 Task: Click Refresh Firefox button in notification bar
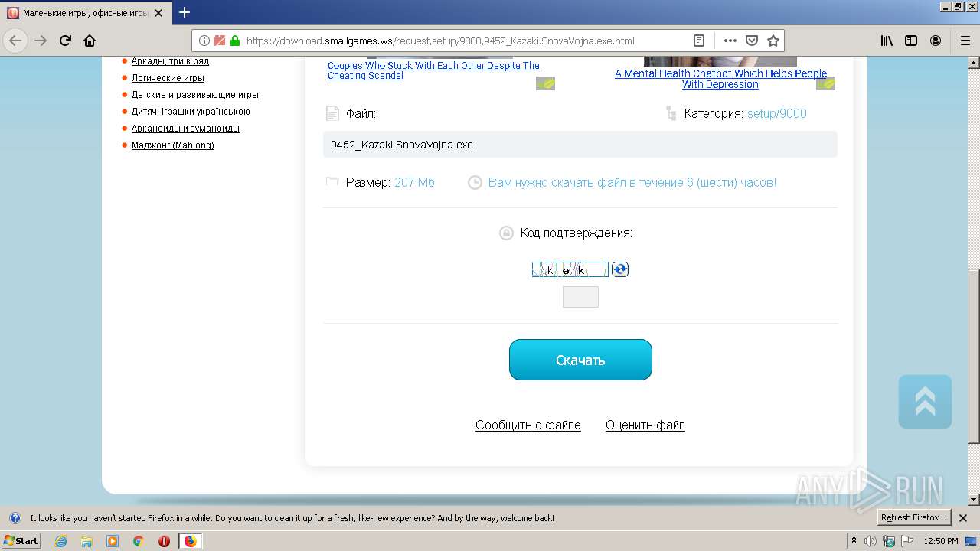(x=914, y=518)
